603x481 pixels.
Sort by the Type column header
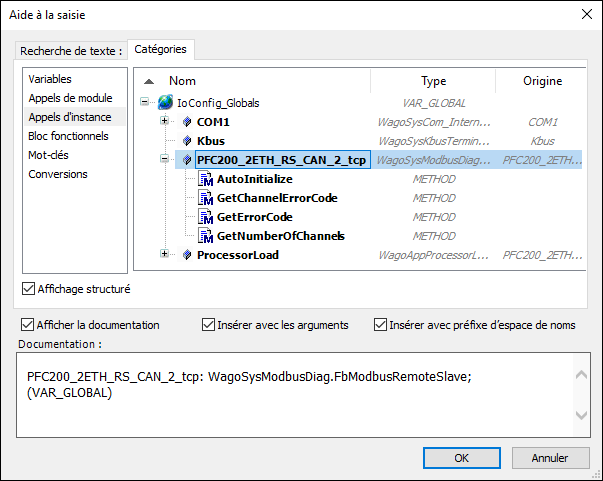point(433,81)
